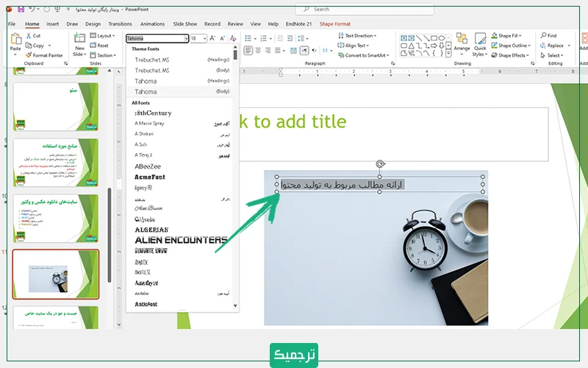Pick the Agency FB font
The image size is (588, 368).
[143, 188]
